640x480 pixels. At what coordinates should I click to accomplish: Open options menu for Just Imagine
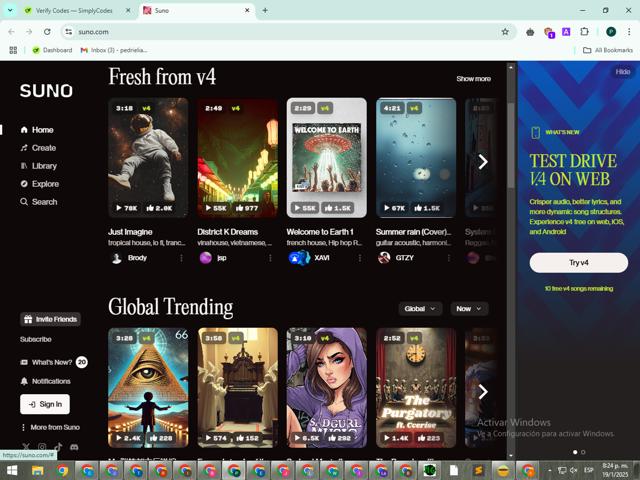[181, 258]
